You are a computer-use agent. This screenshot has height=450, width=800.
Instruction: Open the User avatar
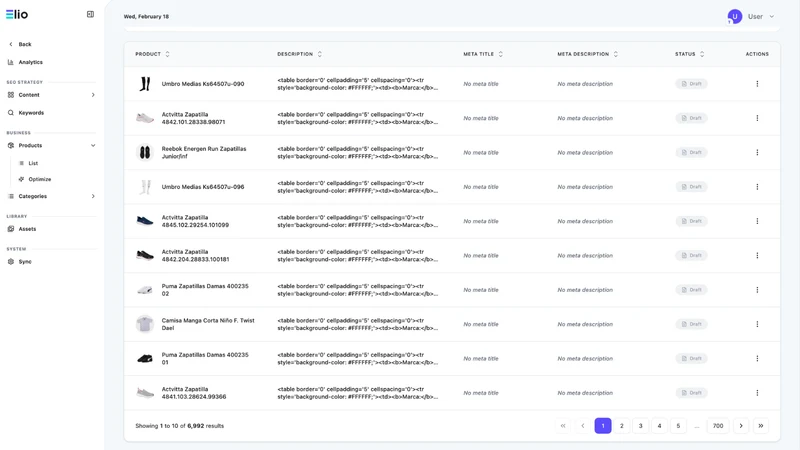(735, 16)
